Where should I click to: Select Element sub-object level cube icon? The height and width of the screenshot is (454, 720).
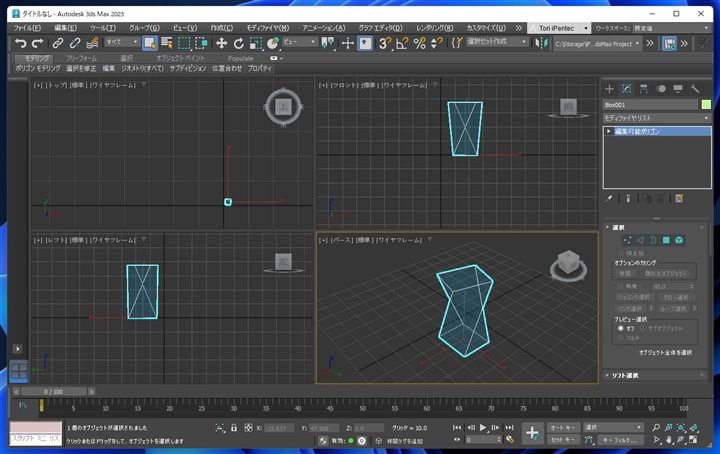click(679, 240)
